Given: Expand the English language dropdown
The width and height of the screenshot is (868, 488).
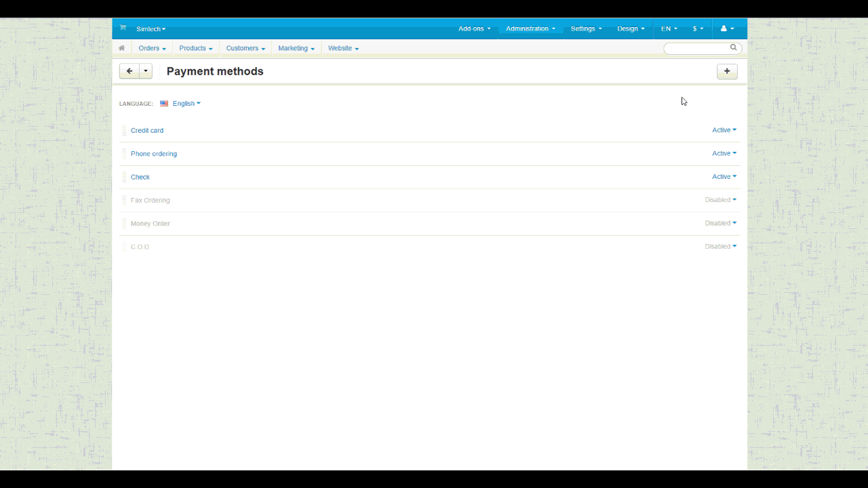Looking at the screenshot, I should click(x=186, y=104).
